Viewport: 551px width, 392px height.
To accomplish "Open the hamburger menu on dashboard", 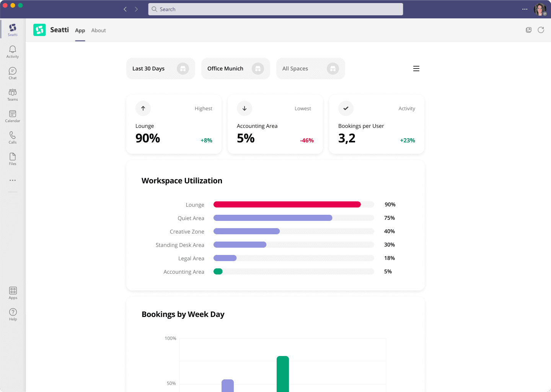I will pos(416,69).
